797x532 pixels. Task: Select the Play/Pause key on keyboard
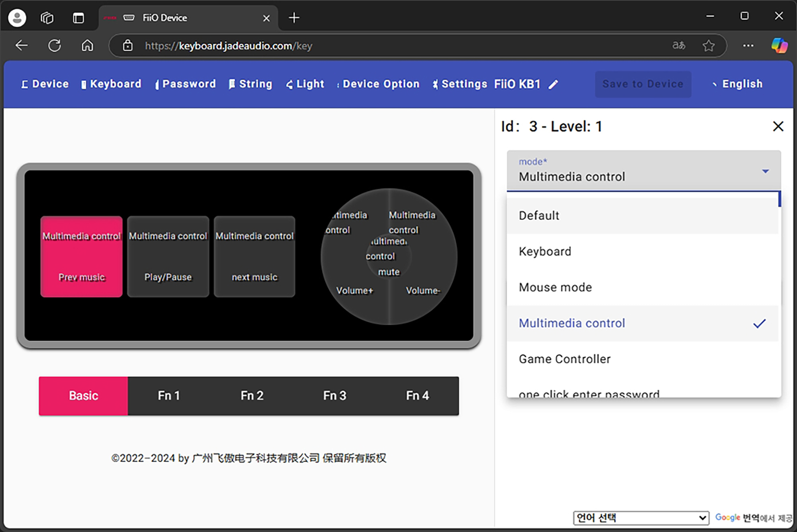[x=168, y=257]
